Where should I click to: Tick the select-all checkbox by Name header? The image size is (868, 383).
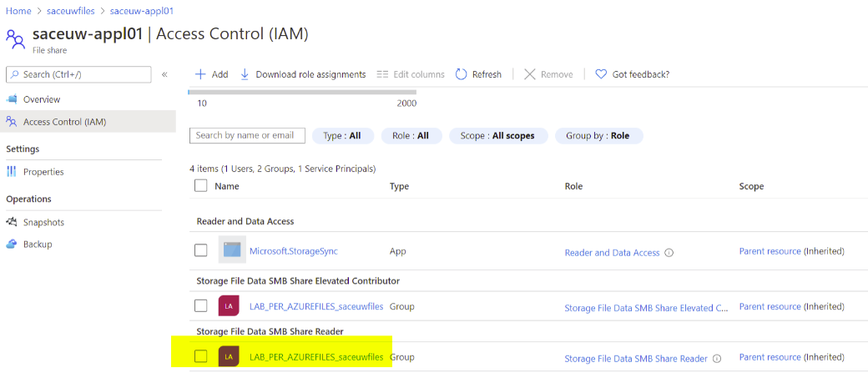(201, 186)
